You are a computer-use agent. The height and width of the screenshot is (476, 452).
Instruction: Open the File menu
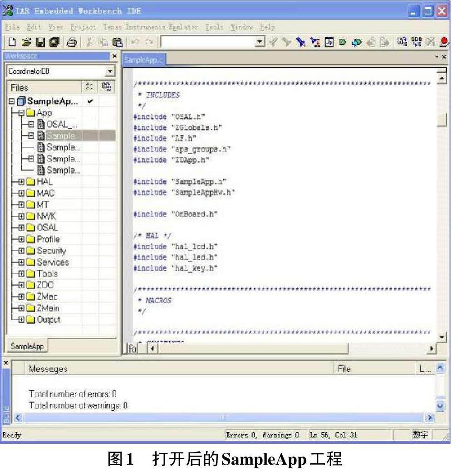tap(12, 27)
